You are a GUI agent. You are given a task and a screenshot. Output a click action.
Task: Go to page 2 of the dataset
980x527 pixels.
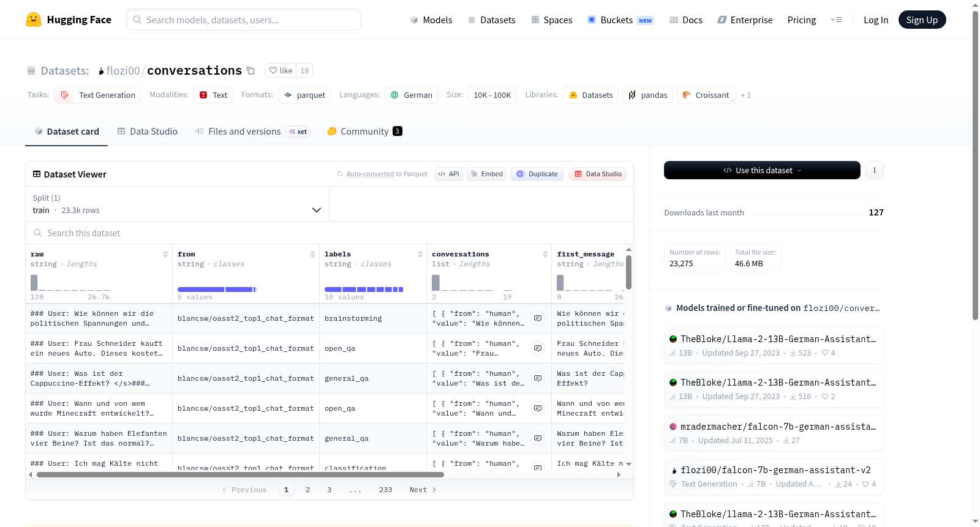pos(307,490)
